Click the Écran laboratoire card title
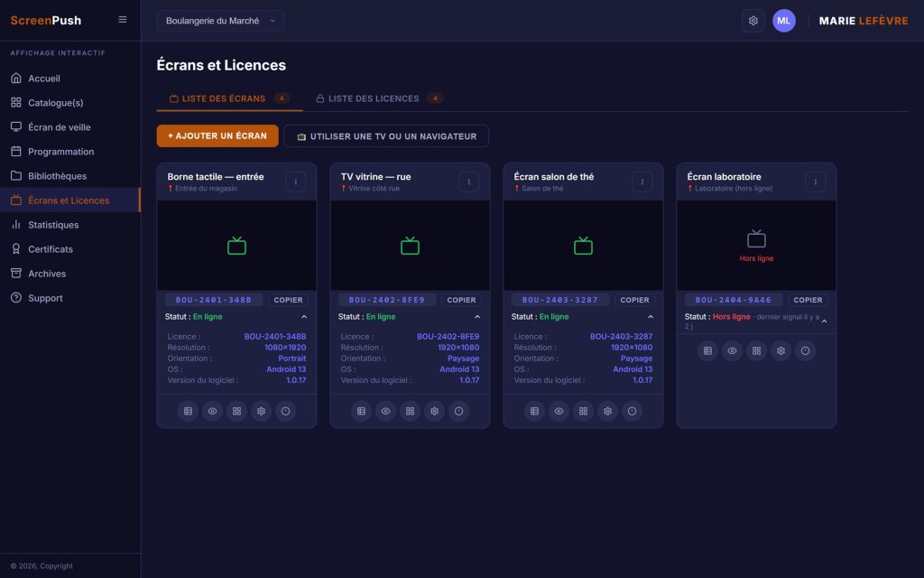 (x=725, y=176)
